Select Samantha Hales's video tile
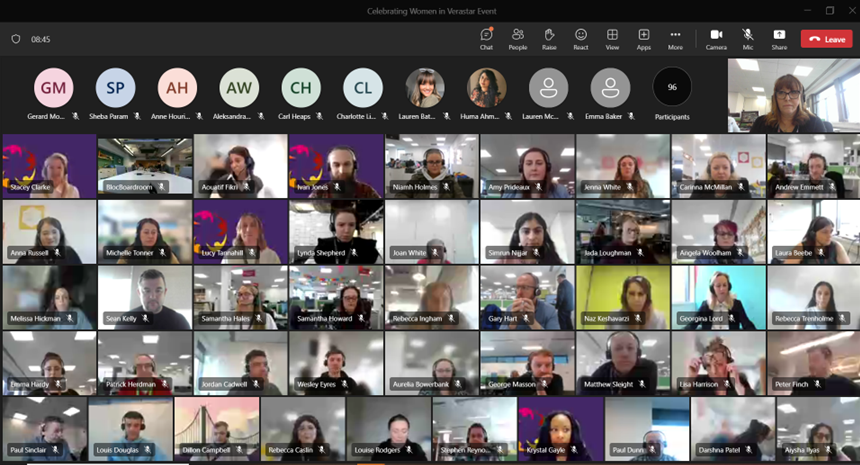 240,298
